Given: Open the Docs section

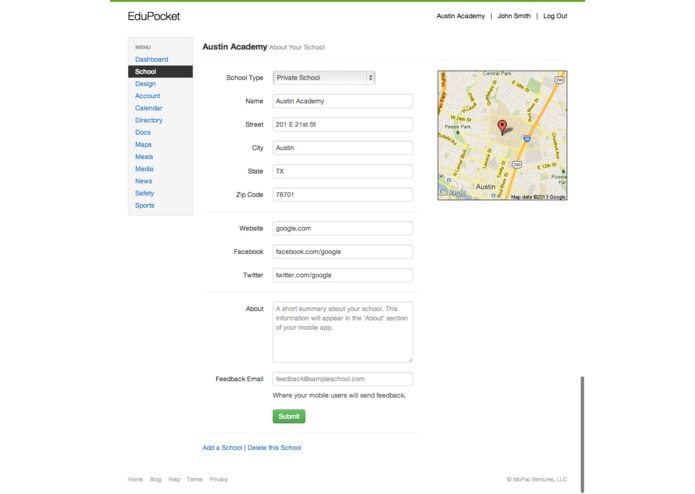Looking at the screenshot, I should (143, 132).
